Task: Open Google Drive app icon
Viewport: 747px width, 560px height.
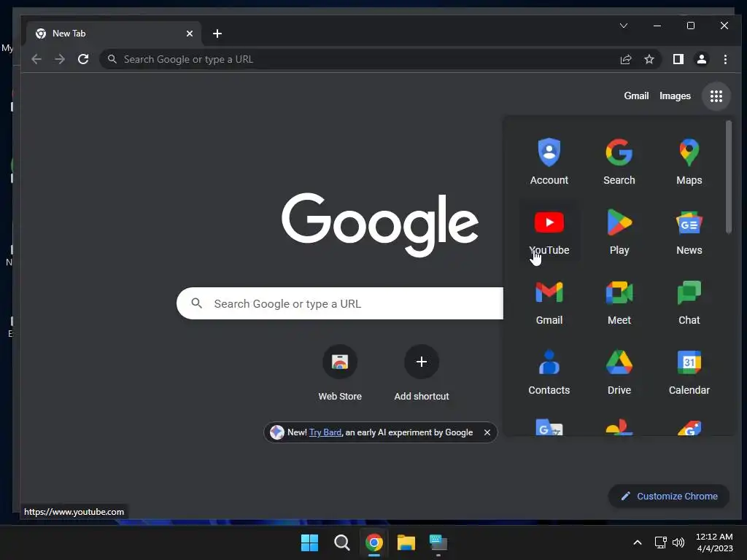Action: pyautogui.click(x=619, y=371)
